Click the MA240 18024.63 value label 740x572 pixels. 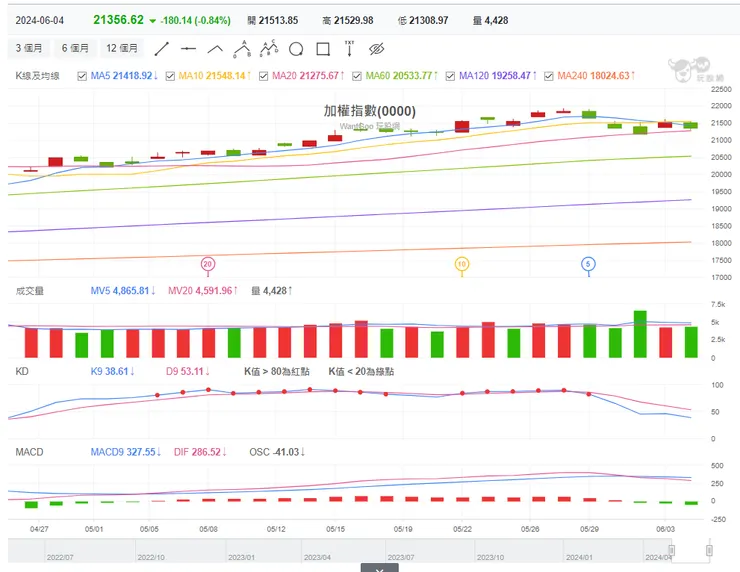tap(596, 76)
